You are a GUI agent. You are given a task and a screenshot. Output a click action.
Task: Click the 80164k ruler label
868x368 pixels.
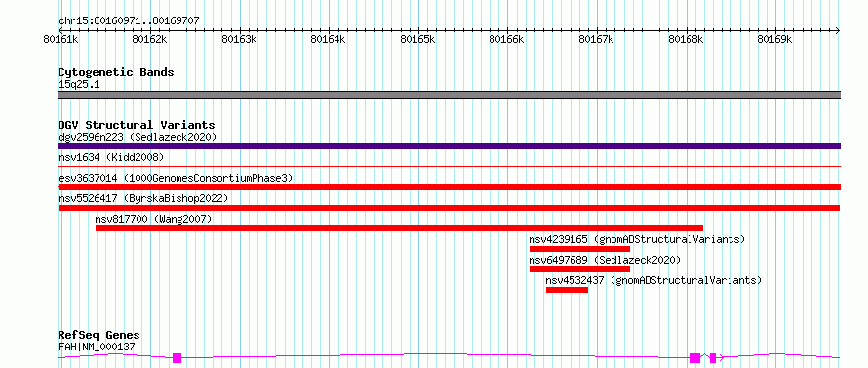pos(329,39)
